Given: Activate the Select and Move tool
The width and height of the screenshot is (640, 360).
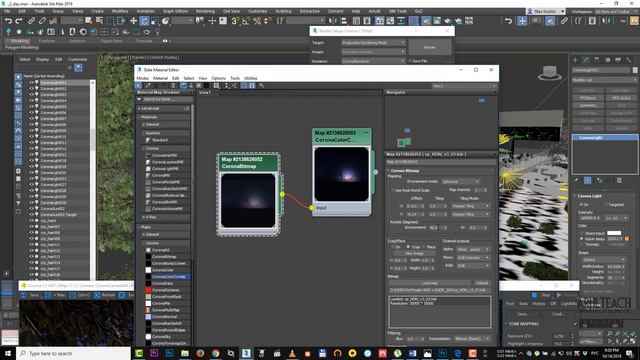Looking at the screenshot, I should coord(133,20).
